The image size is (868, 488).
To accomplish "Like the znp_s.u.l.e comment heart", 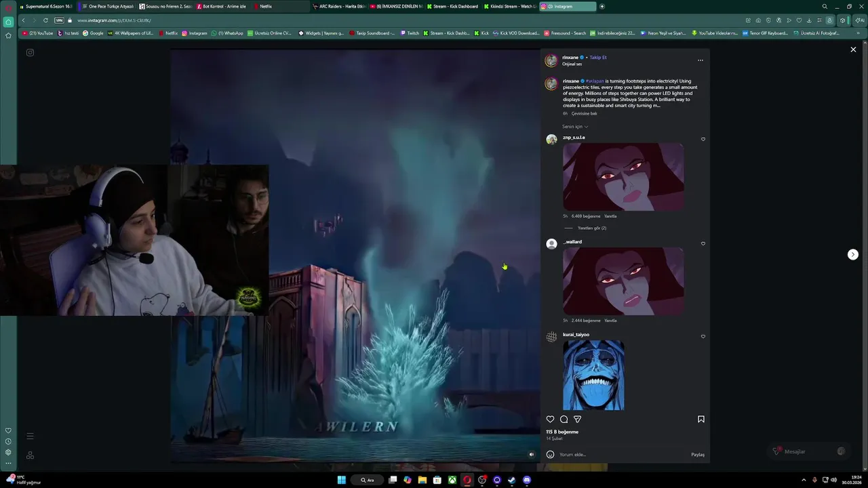I will tap(703, 139).
